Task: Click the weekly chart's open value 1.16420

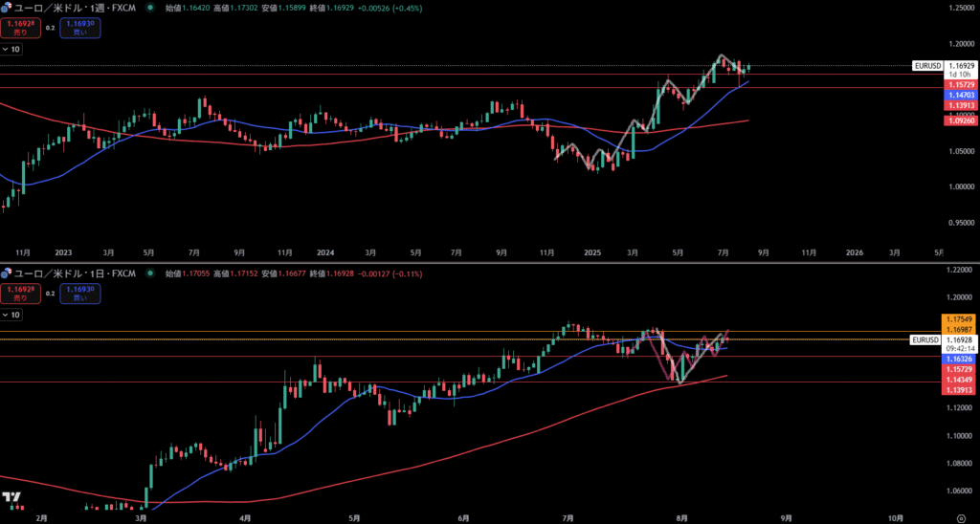Action: (196, 9)
